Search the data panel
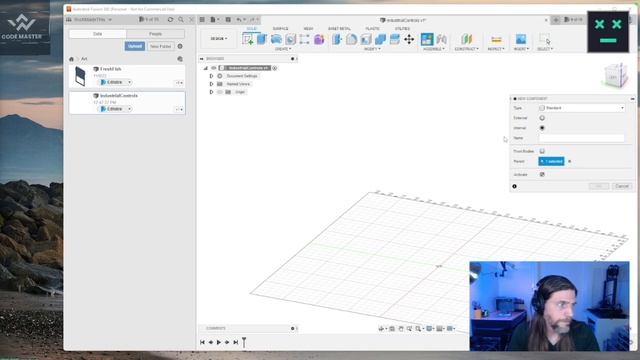640x360 pixels. click(181, 20)
